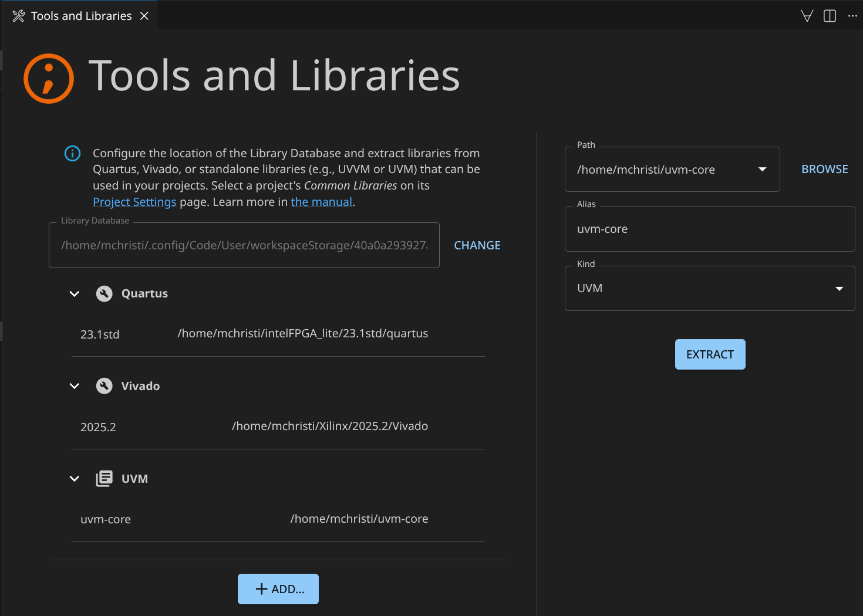
Task: Close the Tools and Libraries tab
Action: (x=144, y=16)
